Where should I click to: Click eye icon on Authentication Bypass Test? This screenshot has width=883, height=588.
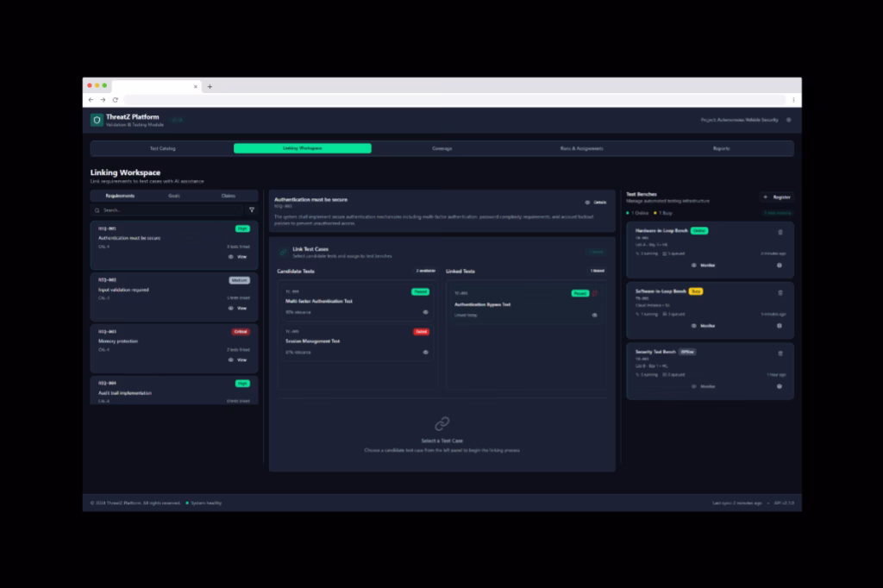point(594,315)
